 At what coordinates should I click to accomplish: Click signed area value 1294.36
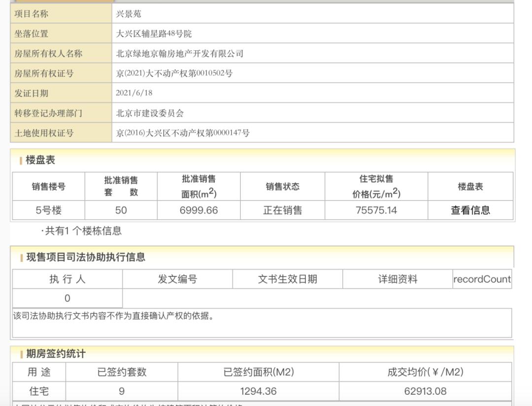tap(259, 391)
